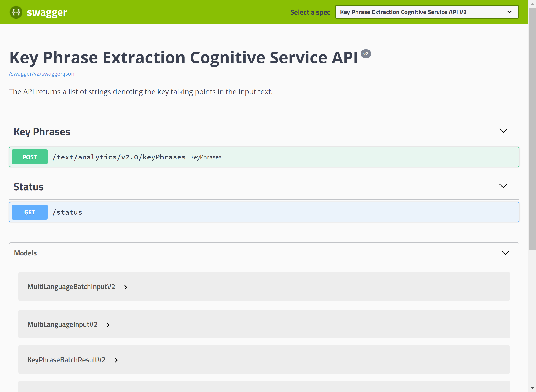Open the Select a spec dropdown
The height and width of the screenshot is (392, 536).
427,12
